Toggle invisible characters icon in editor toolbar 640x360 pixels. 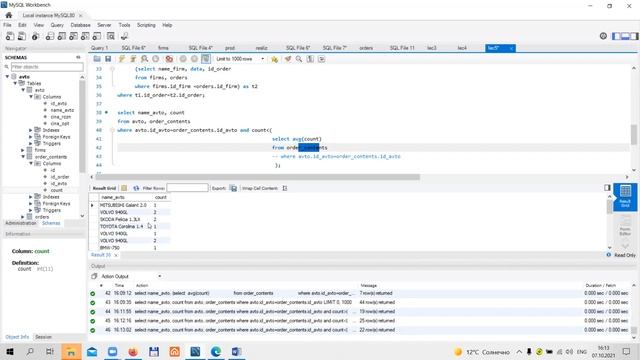tap(310, 59)
